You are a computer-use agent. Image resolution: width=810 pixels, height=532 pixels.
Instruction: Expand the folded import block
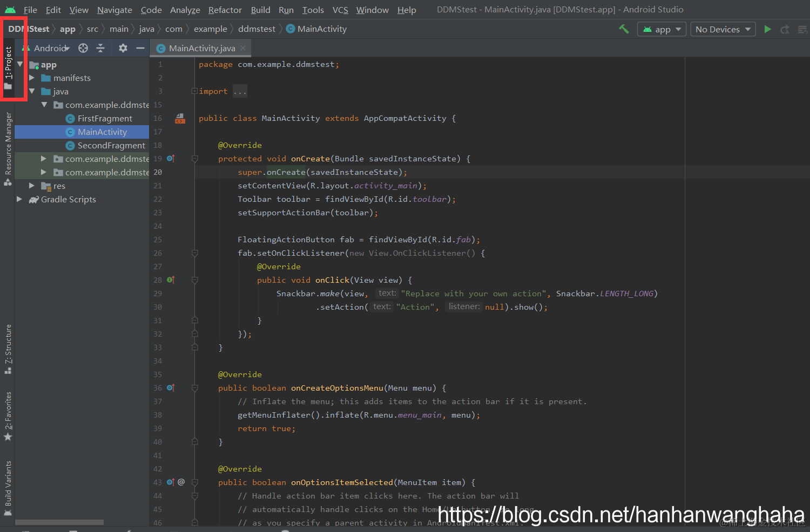pos(194,91)
